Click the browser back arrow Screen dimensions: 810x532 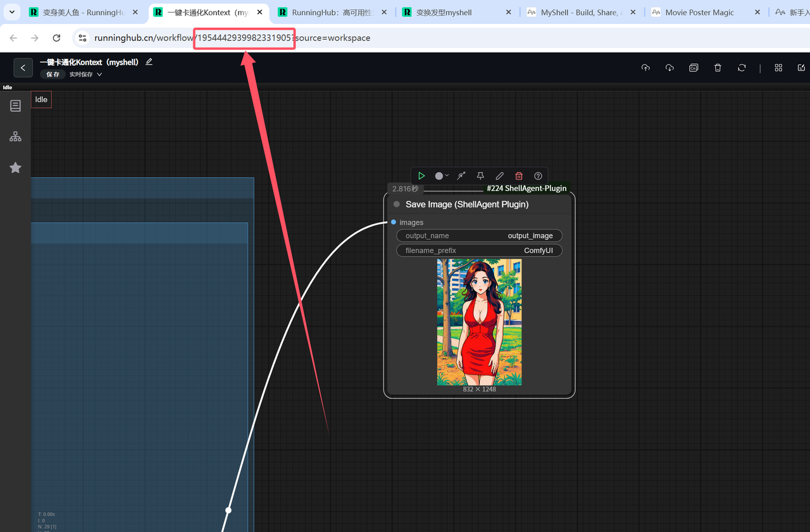coord(13,38)
